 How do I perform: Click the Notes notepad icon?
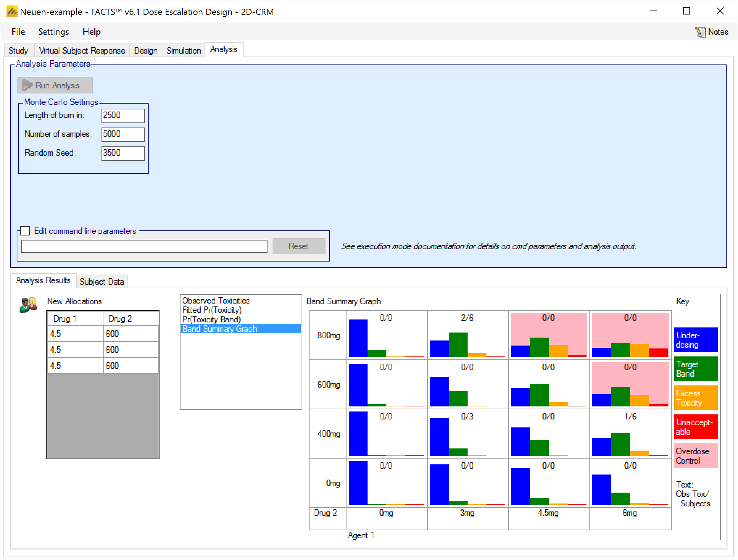700,32
